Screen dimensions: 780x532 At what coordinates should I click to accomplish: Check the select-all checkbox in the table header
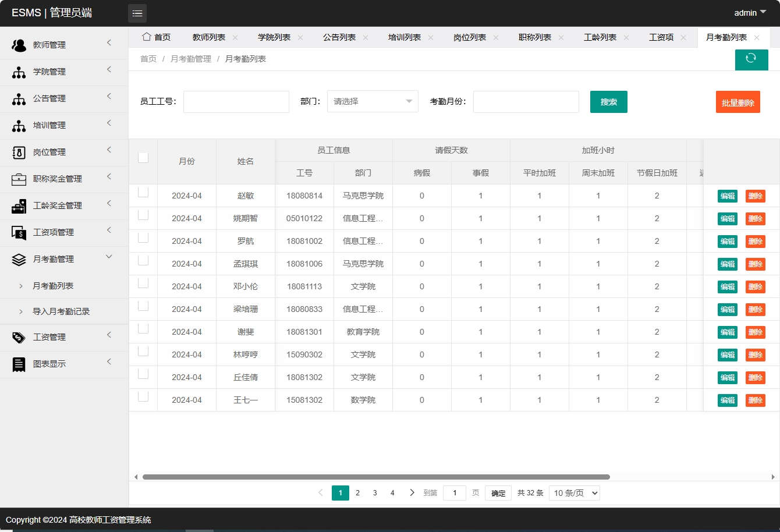tap(143, 157)
